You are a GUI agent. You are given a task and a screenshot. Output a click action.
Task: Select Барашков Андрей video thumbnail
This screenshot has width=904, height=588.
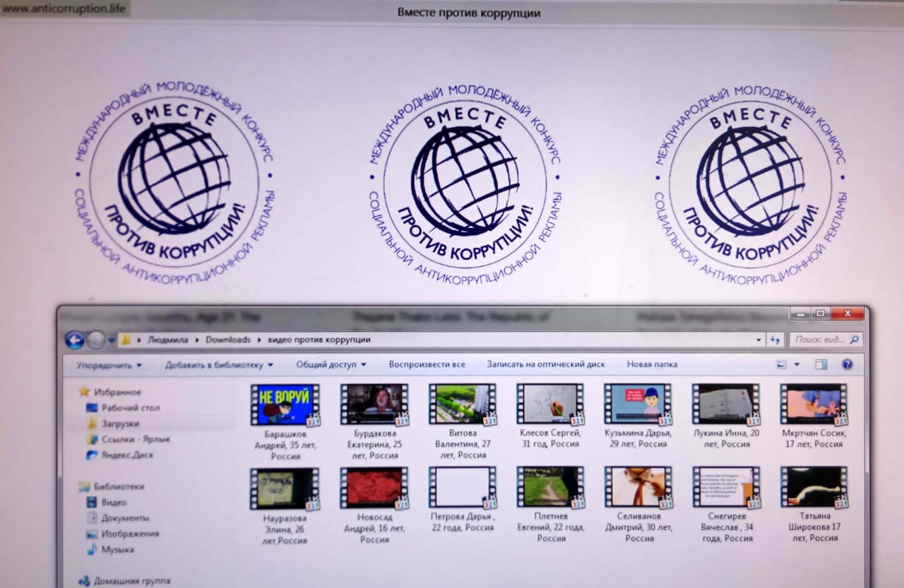click(284, 404)
